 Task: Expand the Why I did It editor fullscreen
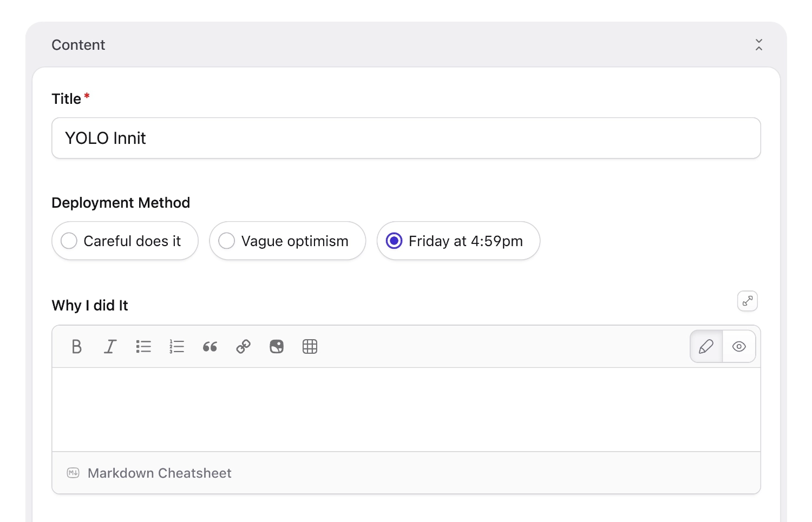tap(748, 301)
